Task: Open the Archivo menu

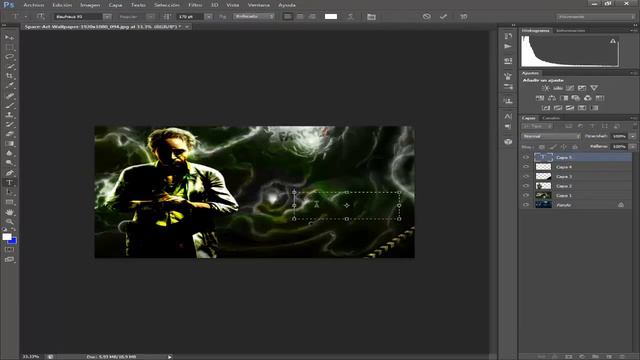Action: (x=33, y=5)
